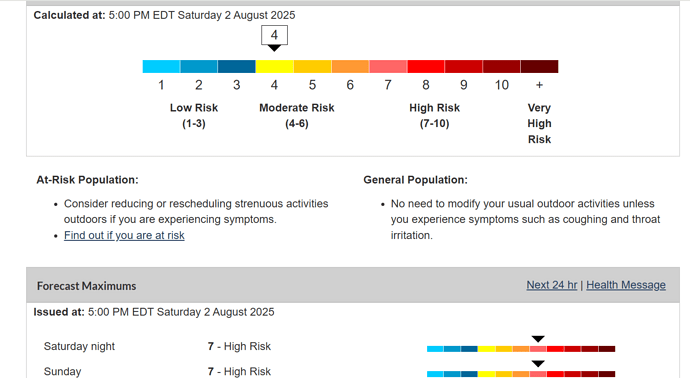Viewport: 690px width, 378px height.
Task: Click the darkest maroon '+' color segment
Action: (540, 66)
